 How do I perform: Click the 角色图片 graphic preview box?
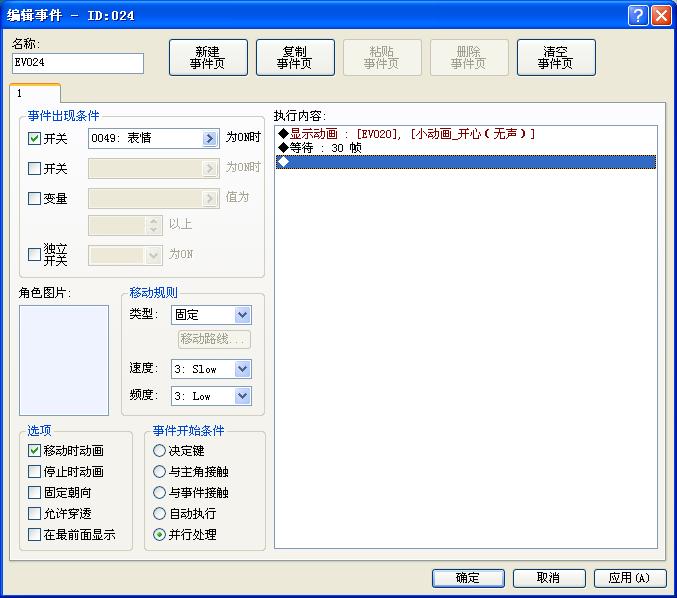64,361
